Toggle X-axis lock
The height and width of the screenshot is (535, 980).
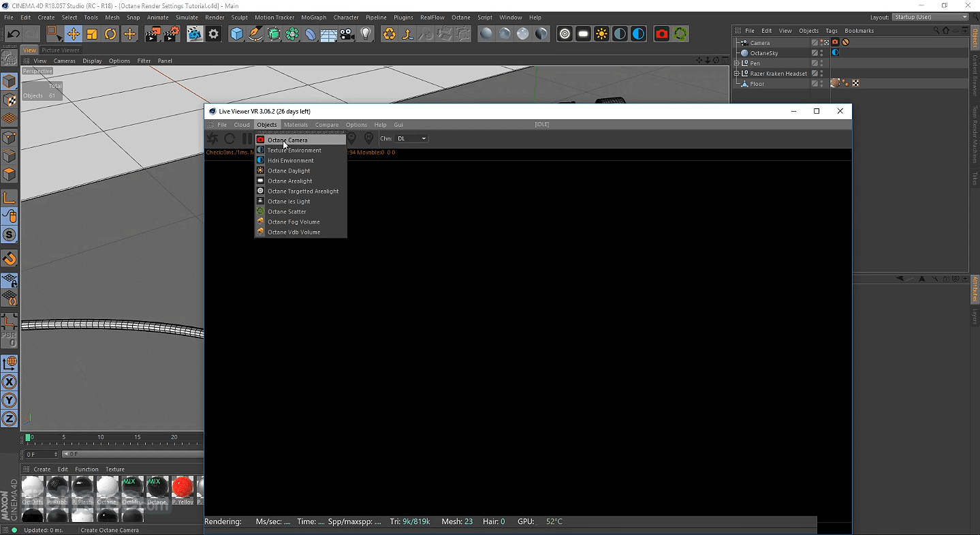tap(10, 382)
